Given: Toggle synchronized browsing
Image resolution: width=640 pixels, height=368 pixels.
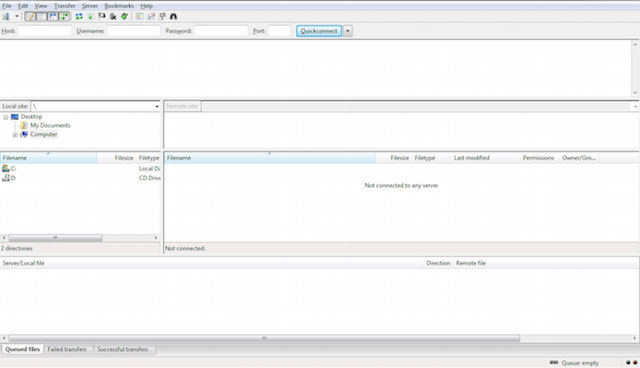Looking at the screenshot, I should (x=162, y=16).
